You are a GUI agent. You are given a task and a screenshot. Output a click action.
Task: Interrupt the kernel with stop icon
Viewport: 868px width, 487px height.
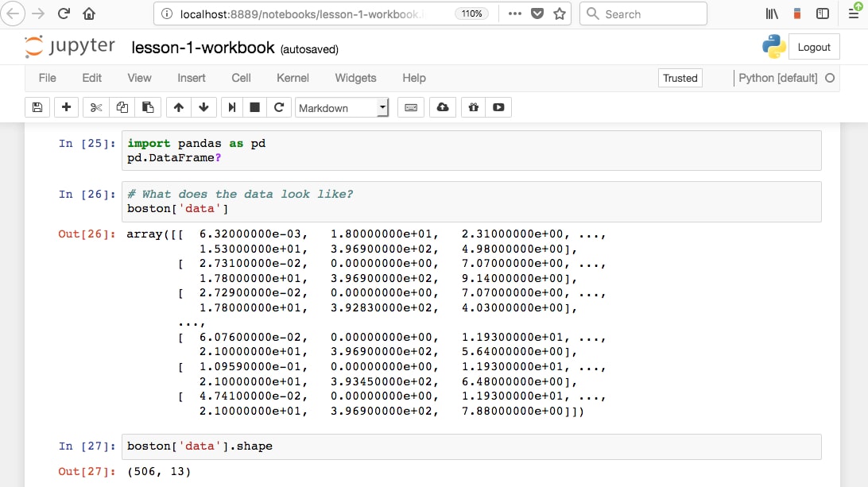coord(254,107)
